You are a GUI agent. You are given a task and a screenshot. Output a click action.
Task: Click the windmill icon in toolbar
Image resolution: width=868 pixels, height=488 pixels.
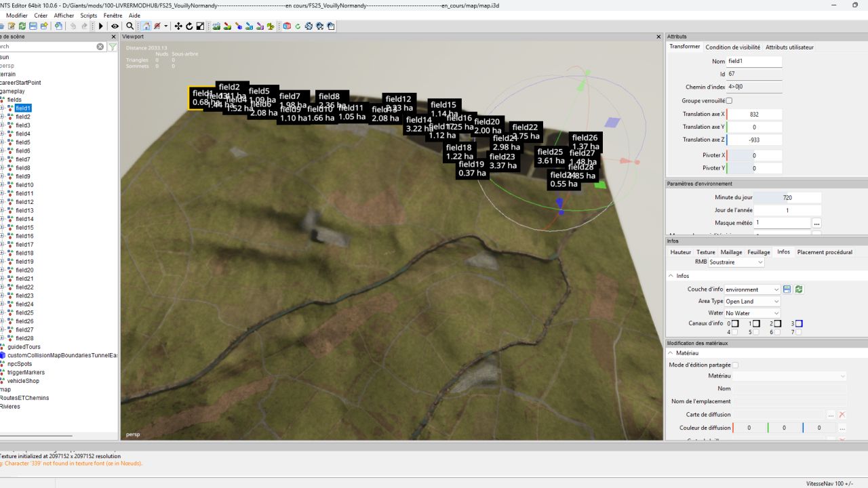coord(271,26)
